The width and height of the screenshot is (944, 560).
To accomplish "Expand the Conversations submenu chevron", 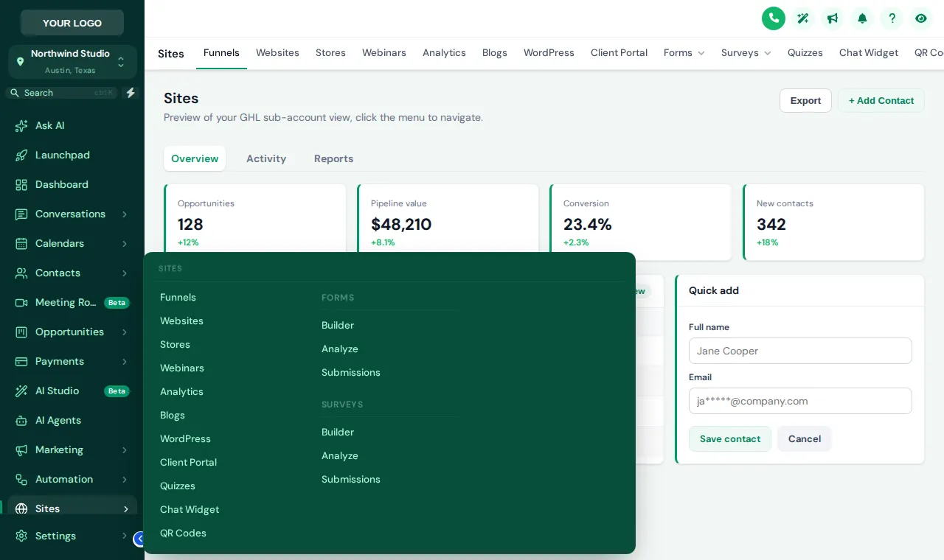I will [x=125, y=214].
